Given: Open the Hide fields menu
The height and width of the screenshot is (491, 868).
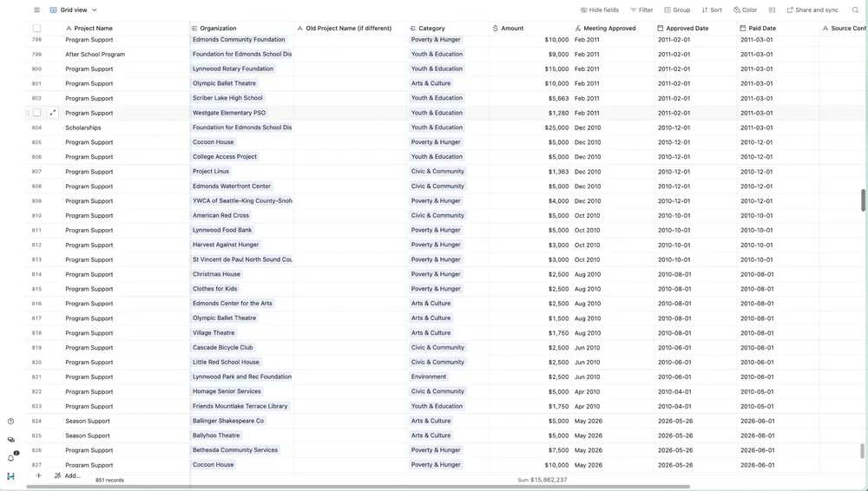Looking at the screenshot, I should coord(600,10).
